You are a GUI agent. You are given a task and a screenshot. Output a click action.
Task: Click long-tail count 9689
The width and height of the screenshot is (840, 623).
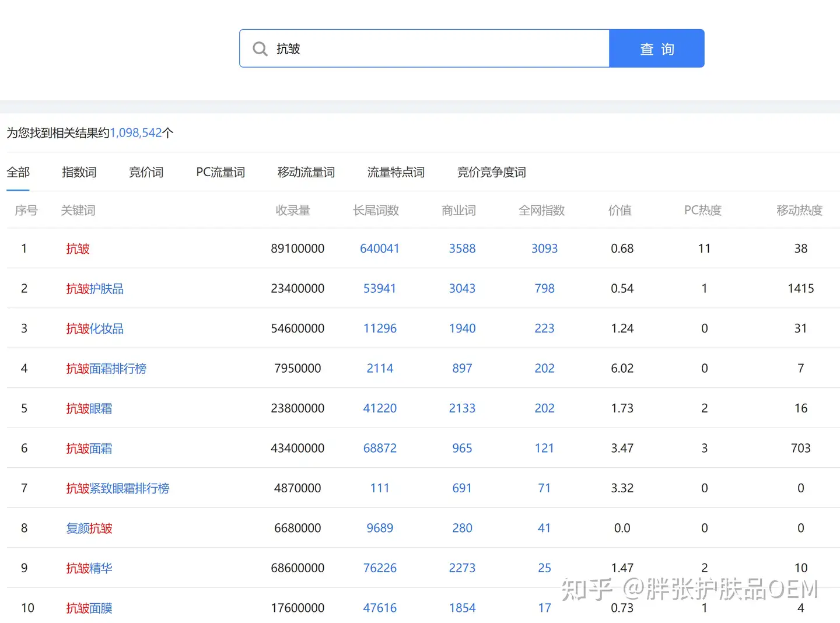tap(380, 528)
